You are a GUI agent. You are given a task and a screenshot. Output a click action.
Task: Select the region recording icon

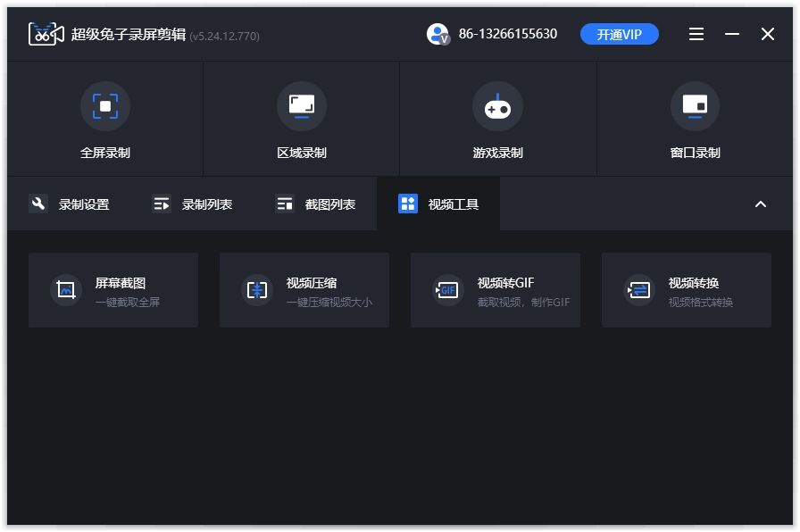(x=302, y=106)
